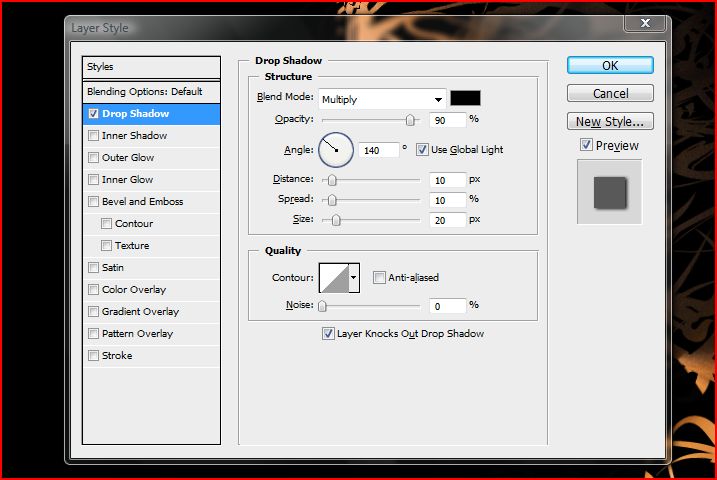Expand the contour picker arrow
The height and width of the screenshot is (480, 717).
[353, 278]
